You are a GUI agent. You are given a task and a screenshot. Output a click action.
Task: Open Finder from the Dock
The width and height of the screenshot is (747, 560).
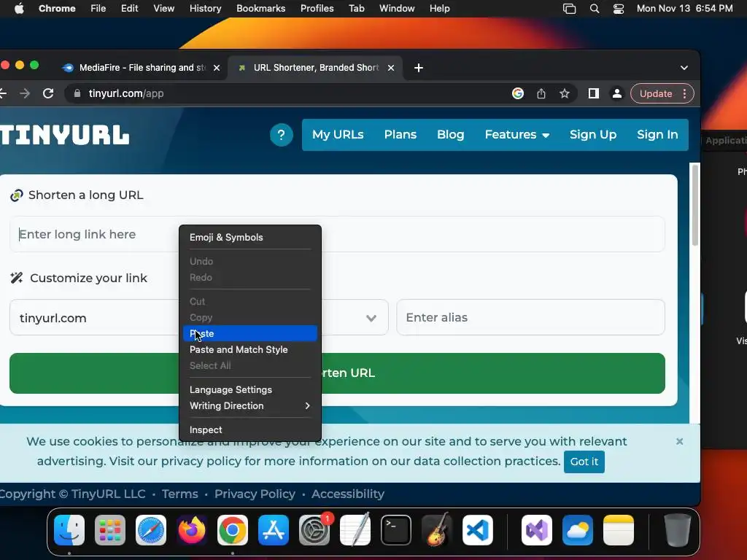tap(69, 530)
